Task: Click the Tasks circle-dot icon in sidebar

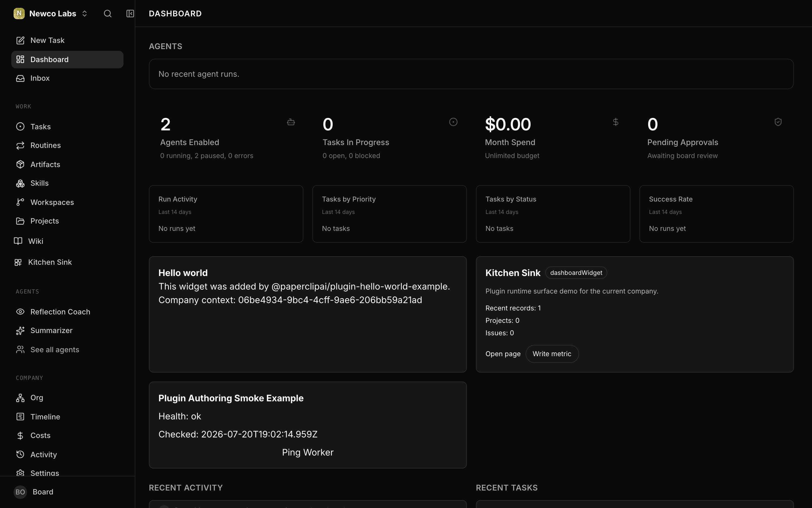Action: click(20, 127)
